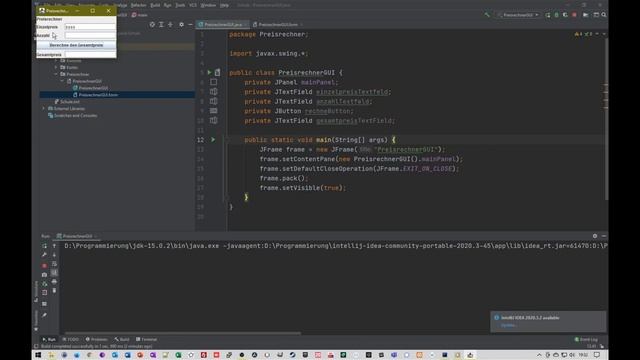Open the VCS menu

[x=193, y=5]
